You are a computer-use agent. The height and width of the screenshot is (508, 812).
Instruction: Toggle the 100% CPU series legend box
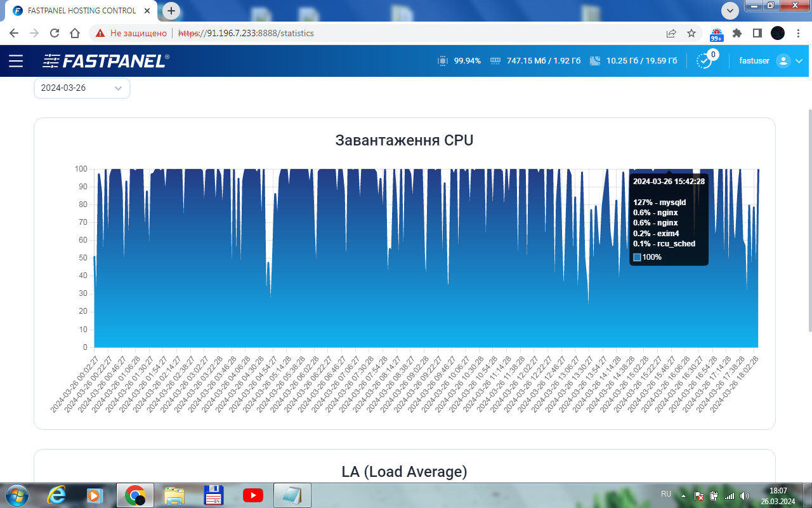637,257
